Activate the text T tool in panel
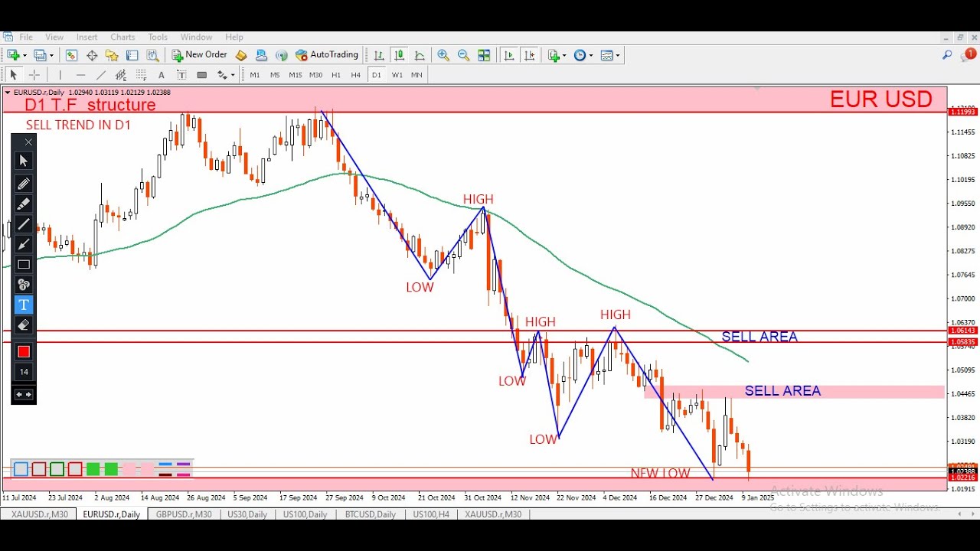The image size is (980, 551). click(24, 305)
